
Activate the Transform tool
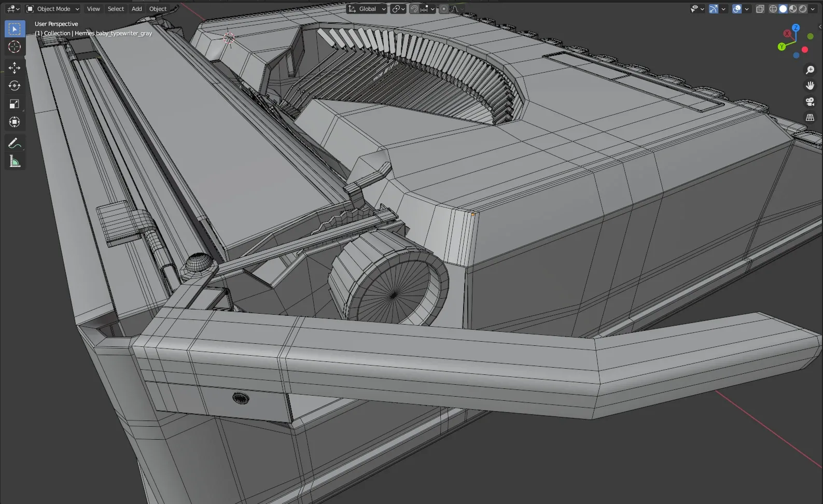pos(15,122)
